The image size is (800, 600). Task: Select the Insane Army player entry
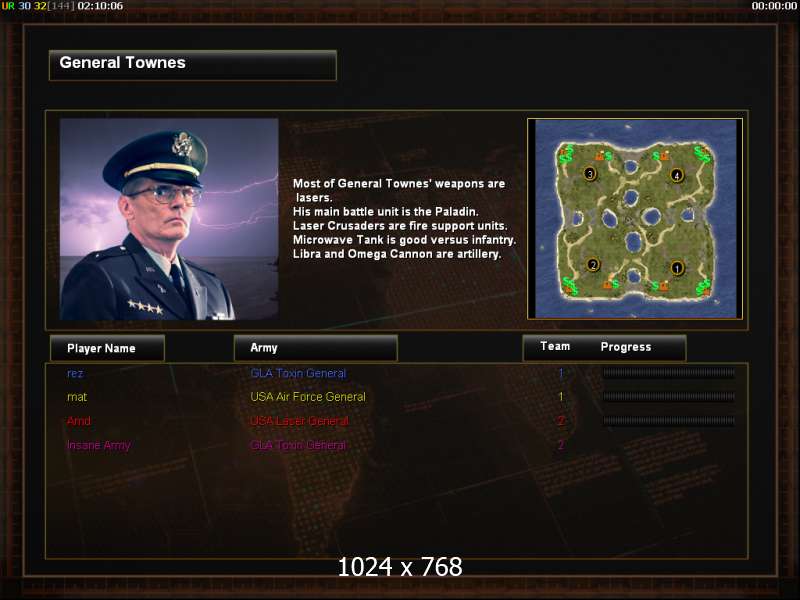[98, 445]
